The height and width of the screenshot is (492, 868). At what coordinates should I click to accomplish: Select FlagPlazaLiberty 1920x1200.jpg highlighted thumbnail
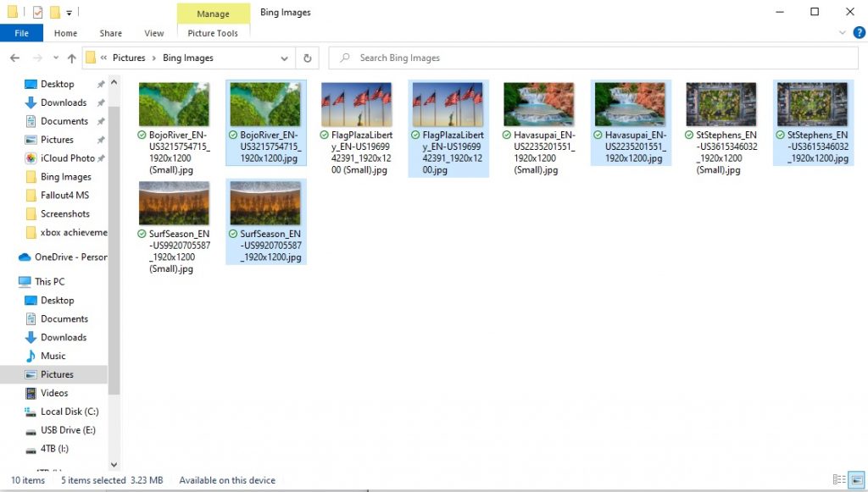448,104
